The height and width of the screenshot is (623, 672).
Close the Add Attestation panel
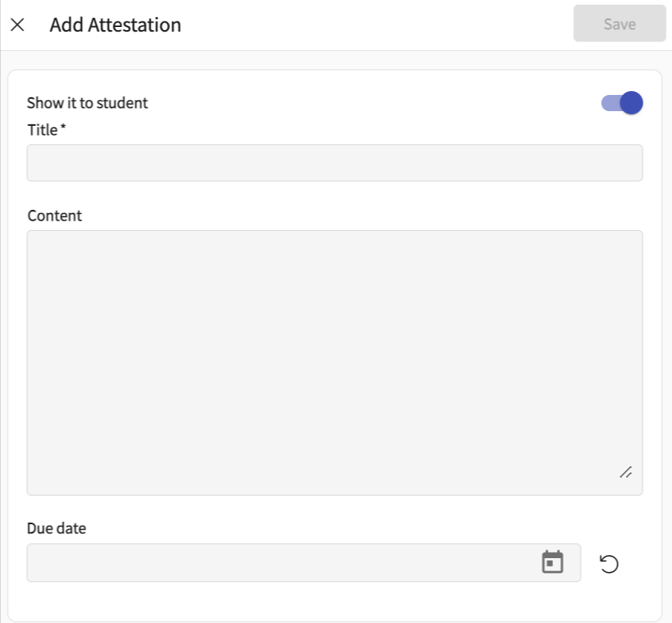coord(17,25)
